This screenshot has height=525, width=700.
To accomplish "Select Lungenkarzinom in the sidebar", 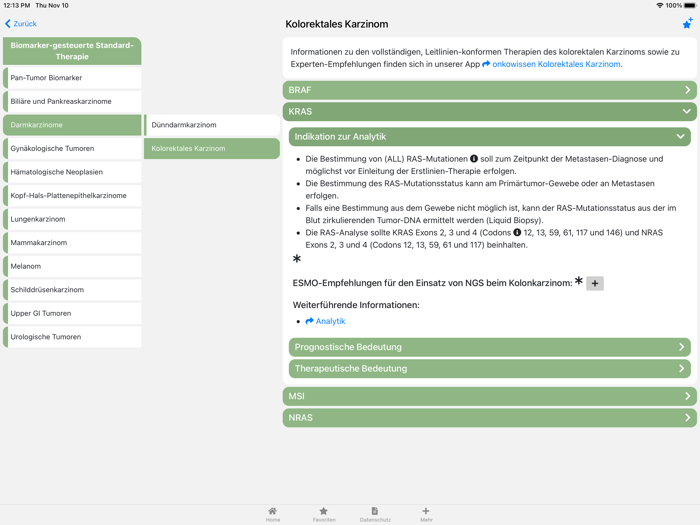I will coord(72,219).
